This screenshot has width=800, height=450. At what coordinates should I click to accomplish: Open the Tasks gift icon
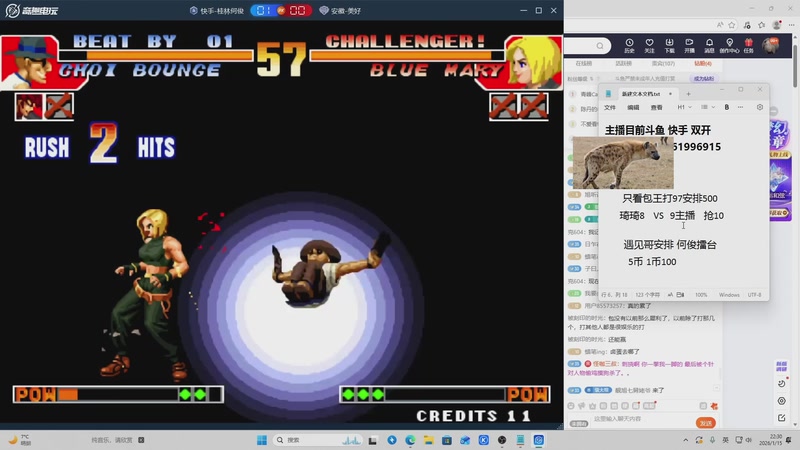748,45
